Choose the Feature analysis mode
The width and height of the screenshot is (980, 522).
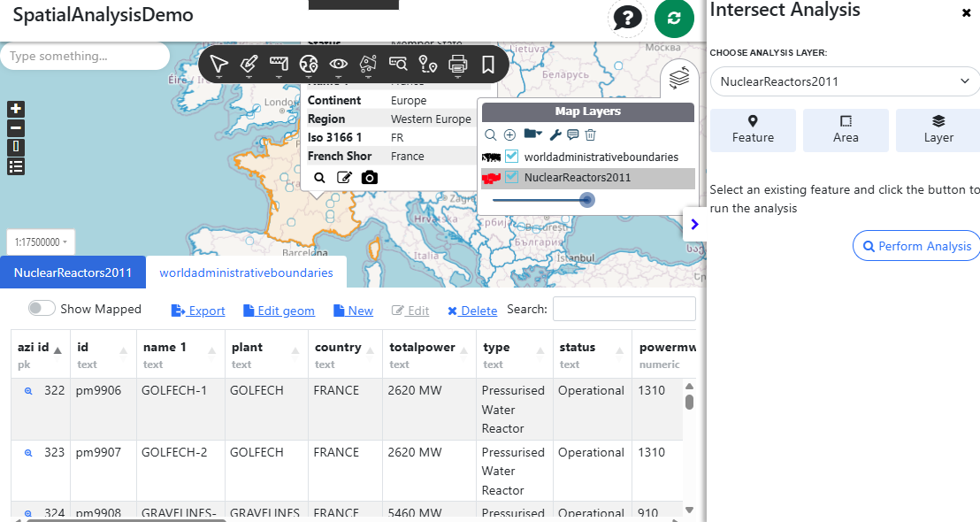[x=753, y=130]
